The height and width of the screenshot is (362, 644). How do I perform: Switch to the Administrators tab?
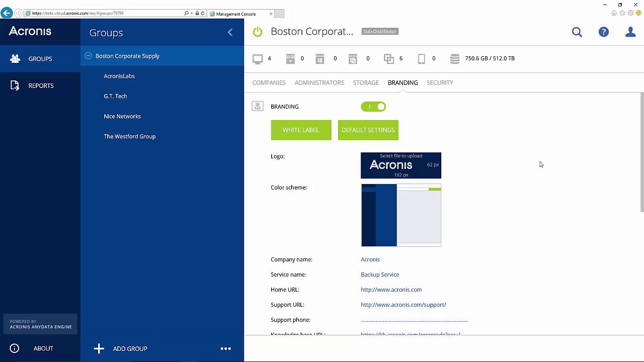pos(319,82)
